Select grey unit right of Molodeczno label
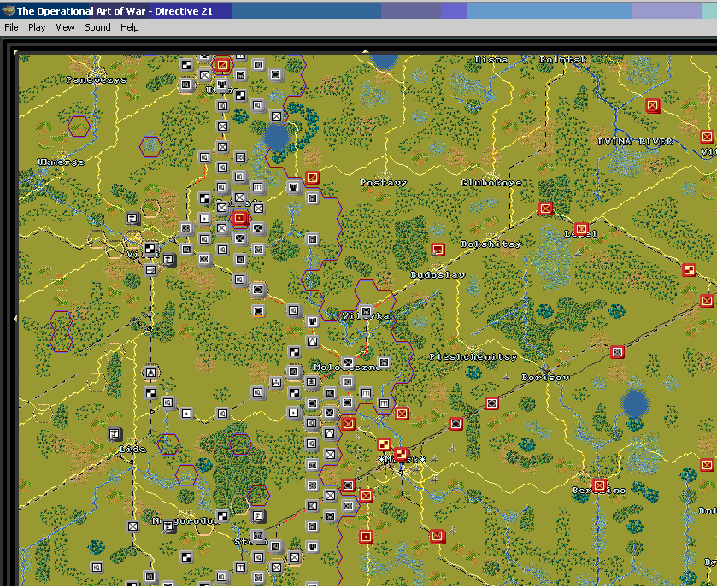This screenshot has width=717, height=588. click(x=384, y=362)
